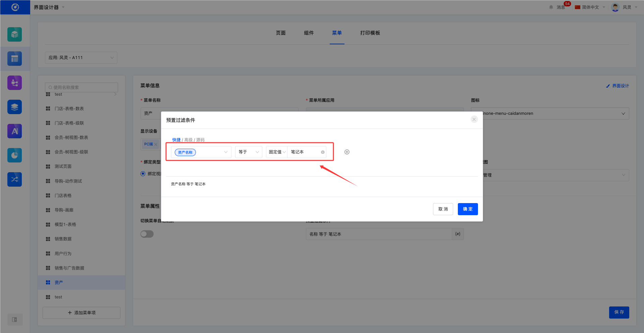Toggle the 切换菜单 auto-refresh switch
The height and width of the screenshot is (333, 644).
click(x=147, y=234)
